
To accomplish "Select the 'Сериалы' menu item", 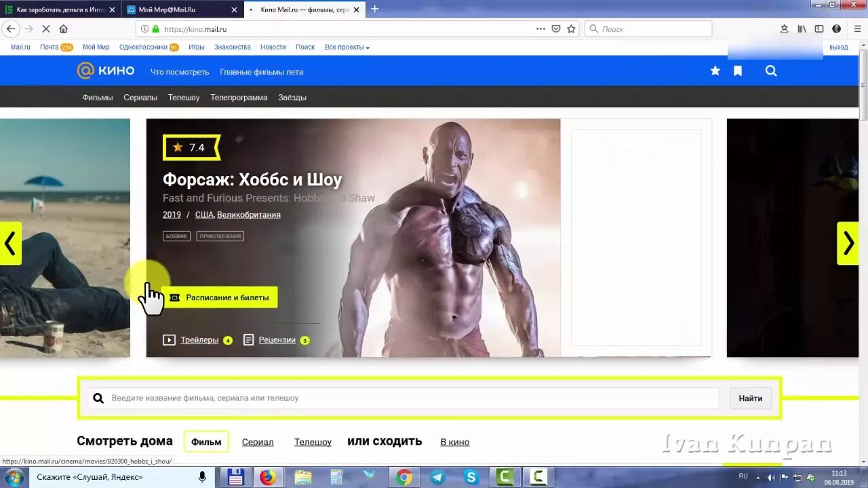I will pyautogui.click(x=140, y=98).
